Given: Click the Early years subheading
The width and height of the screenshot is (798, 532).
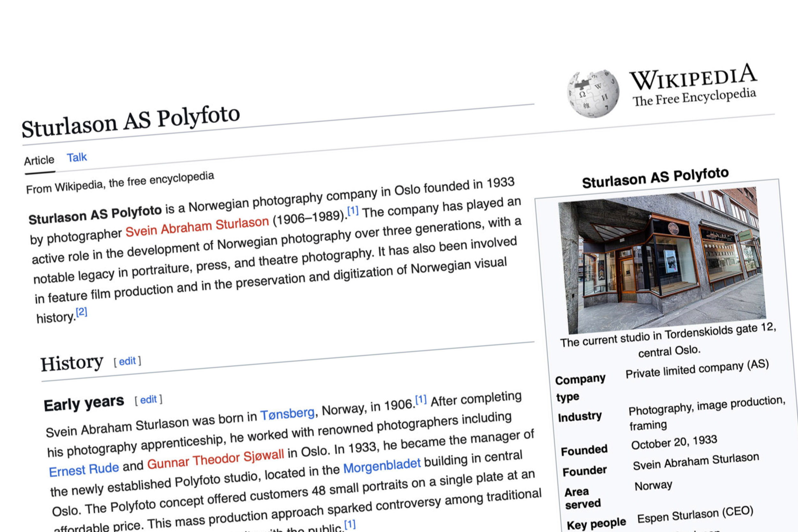Looking at the screenshot, I should (x=84, y=403).
